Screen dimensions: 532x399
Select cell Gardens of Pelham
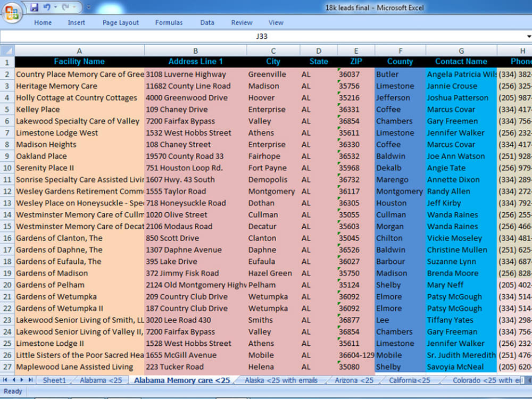pyautogui.click(x=79, y=285)
